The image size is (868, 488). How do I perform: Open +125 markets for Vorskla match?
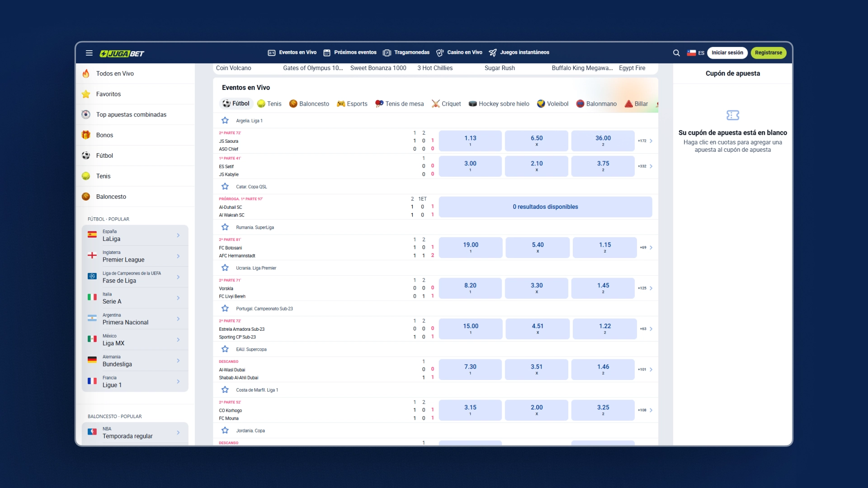[645, 288]
